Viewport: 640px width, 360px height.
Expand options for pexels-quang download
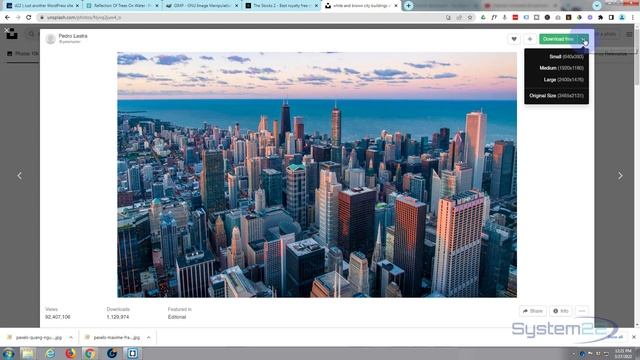(71, 338)
